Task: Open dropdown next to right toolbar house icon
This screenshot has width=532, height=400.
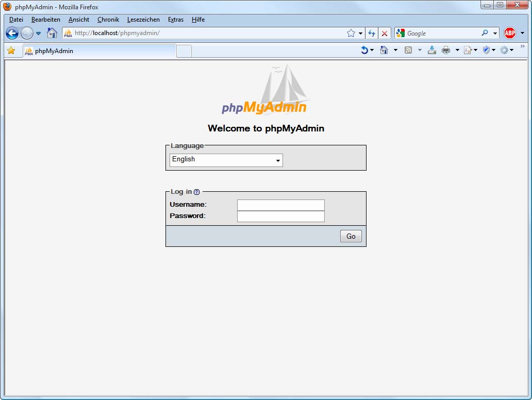Action: pos(395,50)
